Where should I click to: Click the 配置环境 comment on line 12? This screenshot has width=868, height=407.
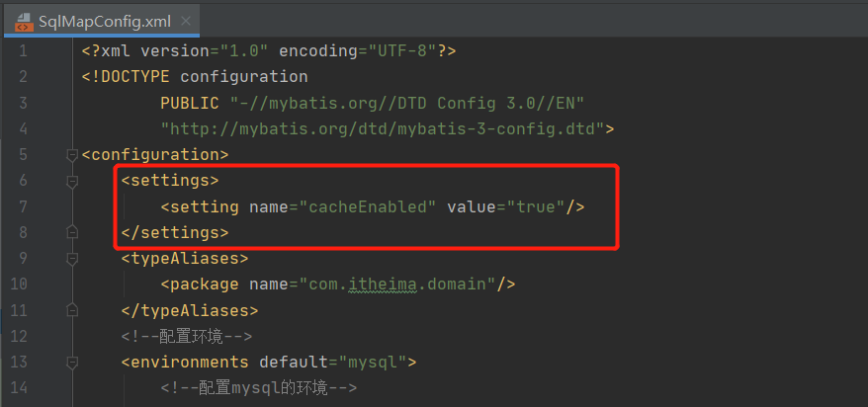(187, 337)
